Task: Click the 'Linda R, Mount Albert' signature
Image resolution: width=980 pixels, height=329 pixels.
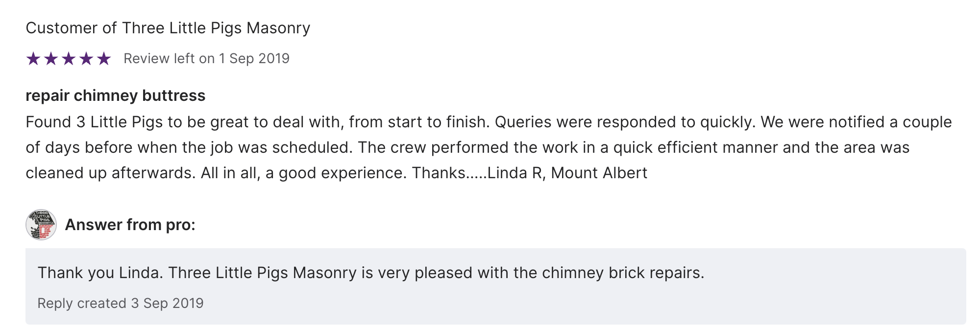Action: point(567,173)
